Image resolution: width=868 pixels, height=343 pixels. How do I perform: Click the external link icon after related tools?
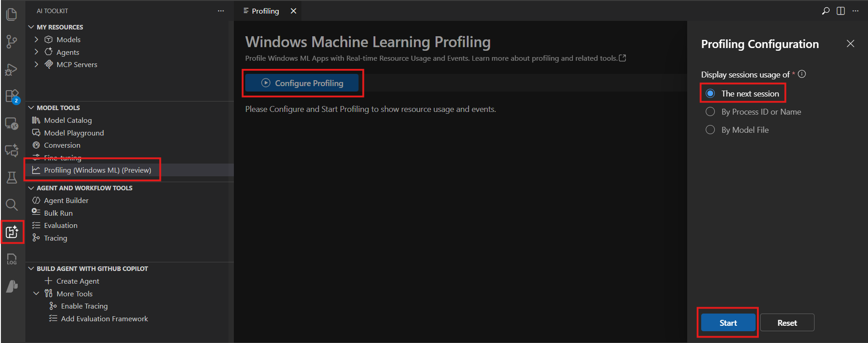point(622,58)
